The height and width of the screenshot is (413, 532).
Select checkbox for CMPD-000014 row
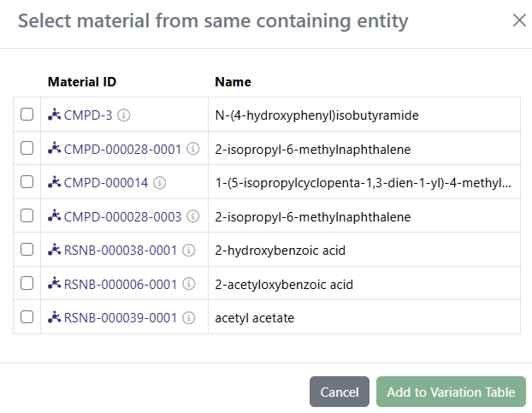(x=27, y=182)
